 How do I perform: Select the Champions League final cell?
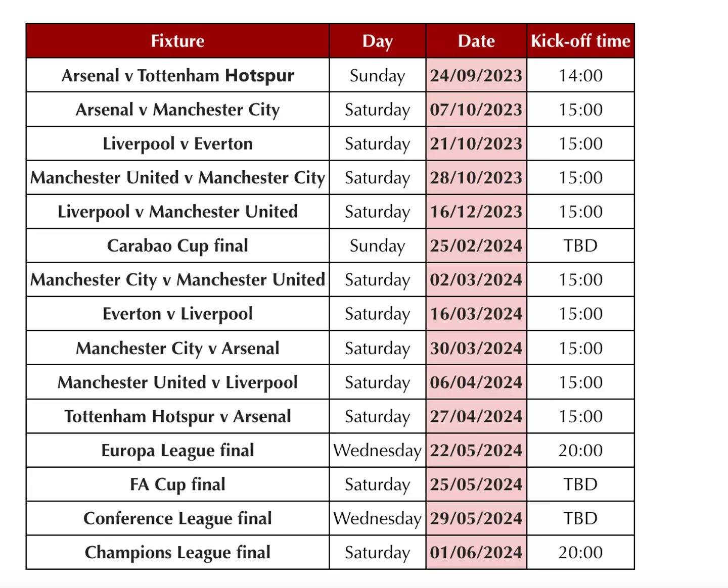(177, 552)
